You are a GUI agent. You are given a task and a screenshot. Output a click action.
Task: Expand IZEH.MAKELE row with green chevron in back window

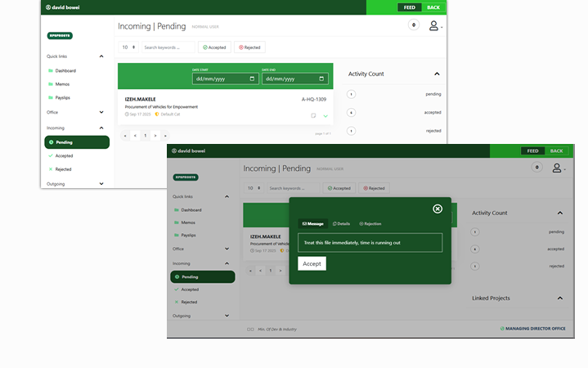[x=325, y=116]
